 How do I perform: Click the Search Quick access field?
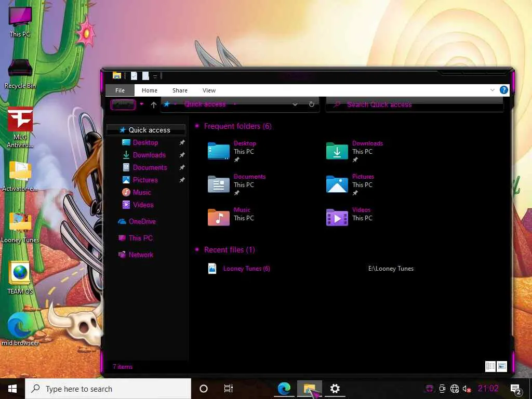[415, 104]
